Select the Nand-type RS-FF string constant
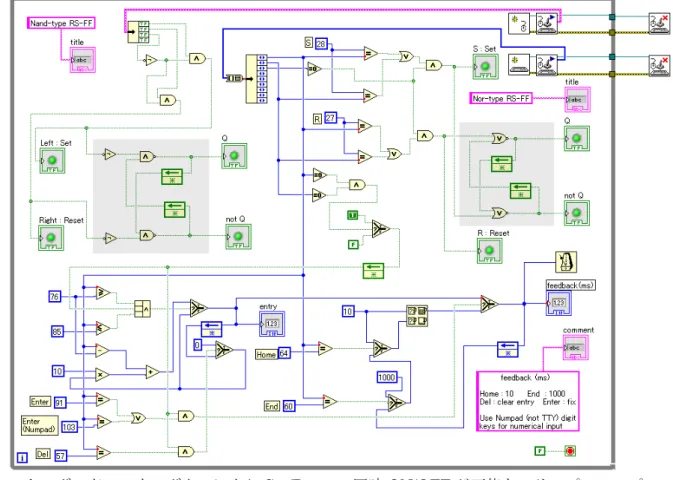 [x=61, y=23]
